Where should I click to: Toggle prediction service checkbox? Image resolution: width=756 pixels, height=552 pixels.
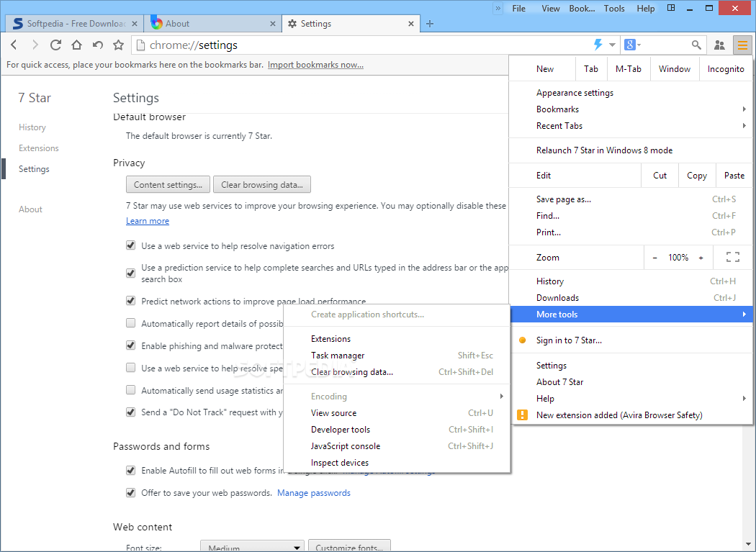(130, 273)
